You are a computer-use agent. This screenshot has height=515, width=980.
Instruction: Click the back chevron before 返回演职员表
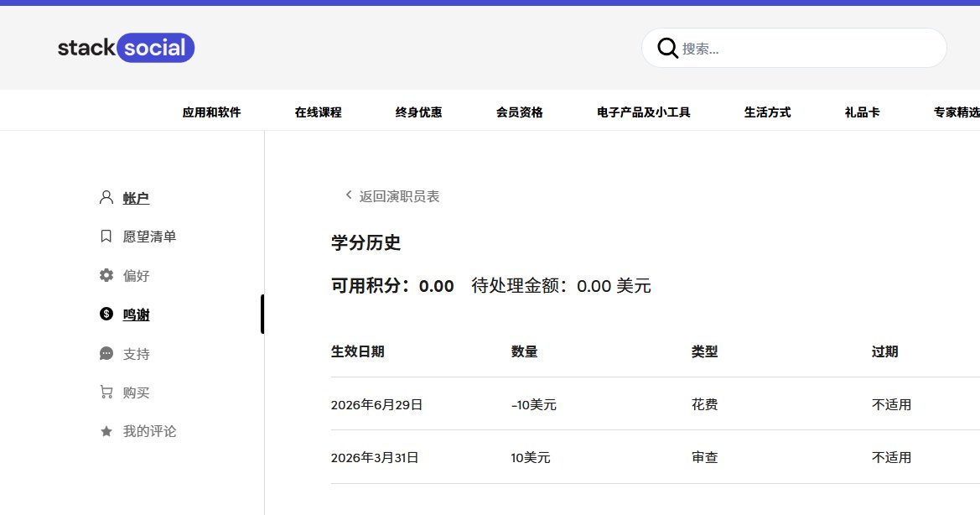coord(349,195)
